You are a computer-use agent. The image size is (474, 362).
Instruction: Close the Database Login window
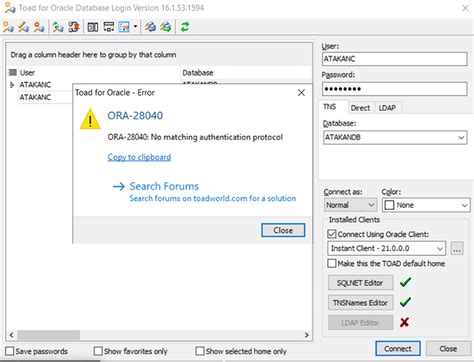(x=465, y=8)
